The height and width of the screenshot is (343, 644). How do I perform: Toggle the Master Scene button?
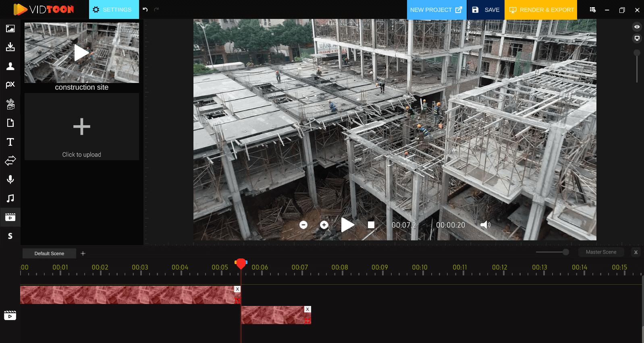click(x=601, y=252)
